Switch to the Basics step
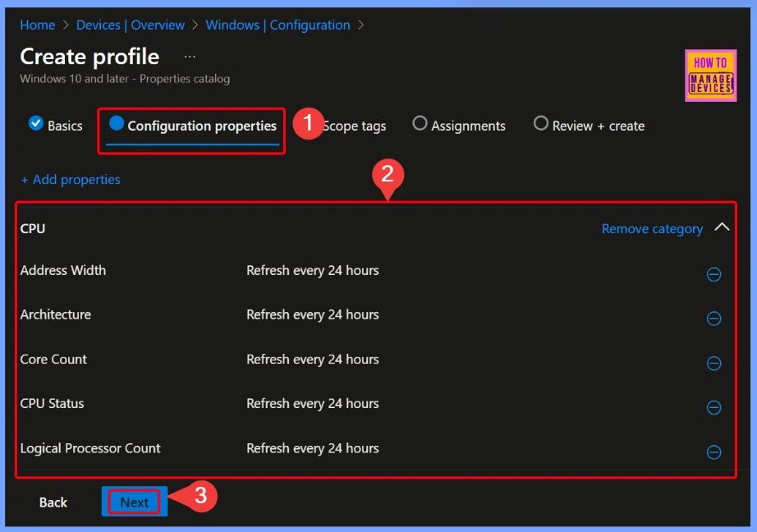757x532 pixels. 56,126
